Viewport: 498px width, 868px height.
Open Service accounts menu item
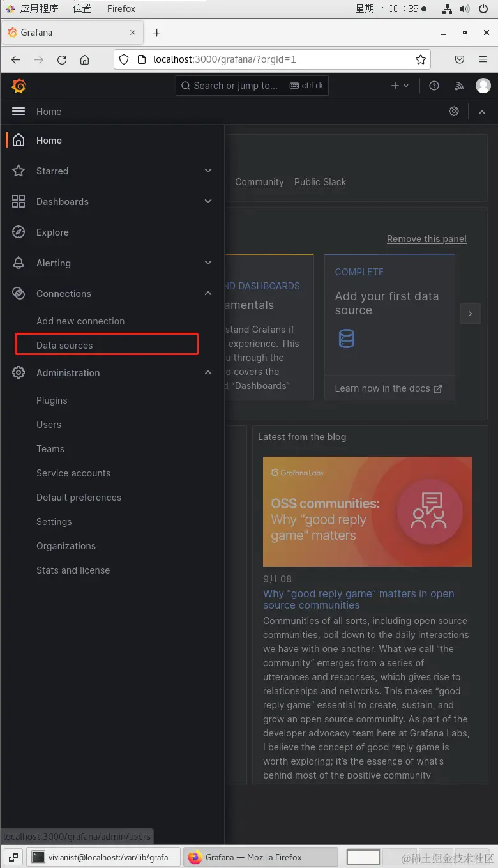point(73,473)
